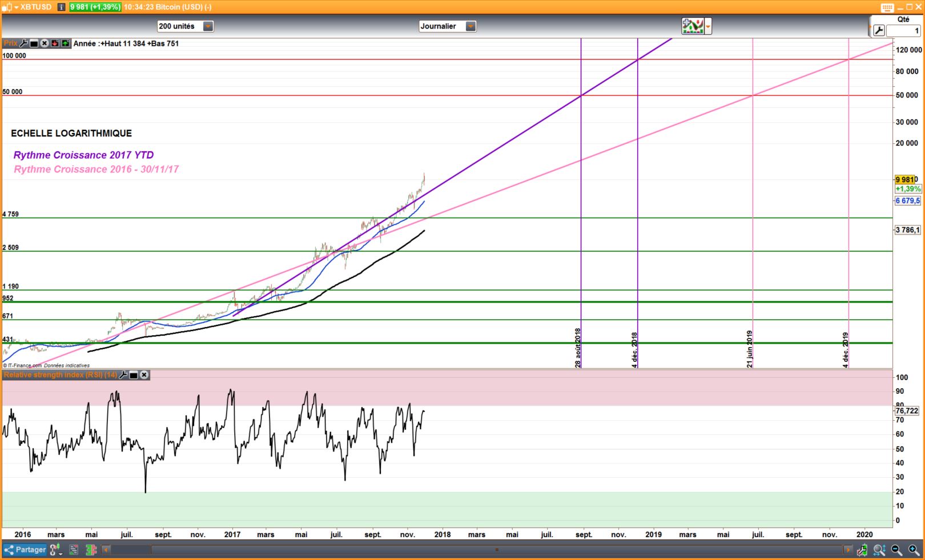This screenshot has height=560, width=925.
Task: Click red down arrow icon in Prix panel
Action: tap(55, 43)
